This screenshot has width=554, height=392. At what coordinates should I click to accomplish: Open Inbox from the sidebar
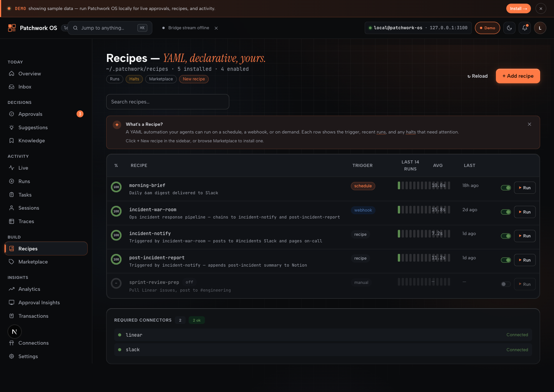tap(46, 87)
